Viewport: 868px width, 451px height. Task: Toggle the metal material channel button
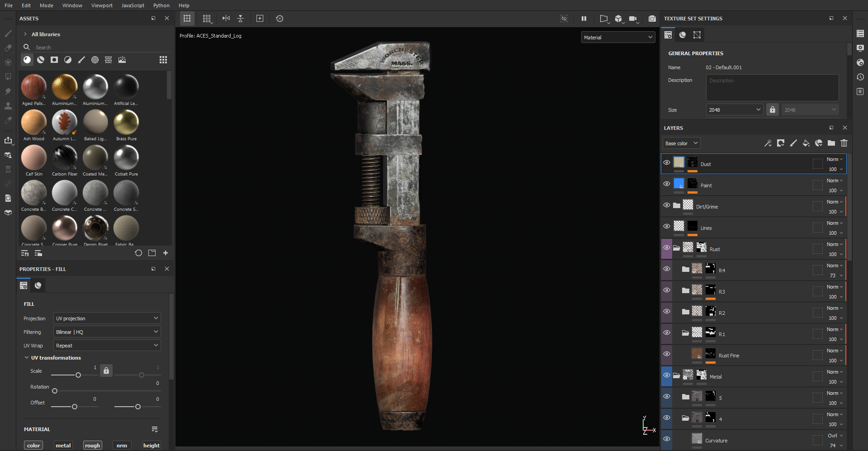pyautogui.click(x=63, y=446)
